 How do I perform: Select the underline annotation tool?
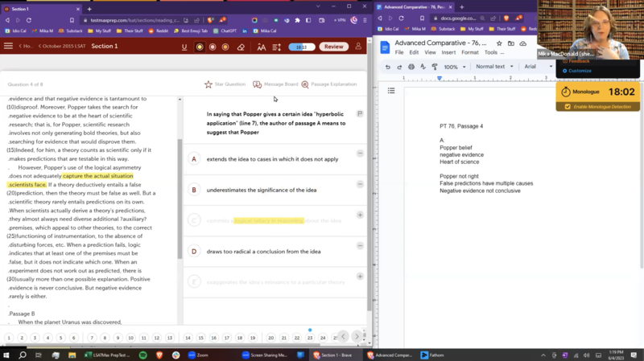point(184,47)
